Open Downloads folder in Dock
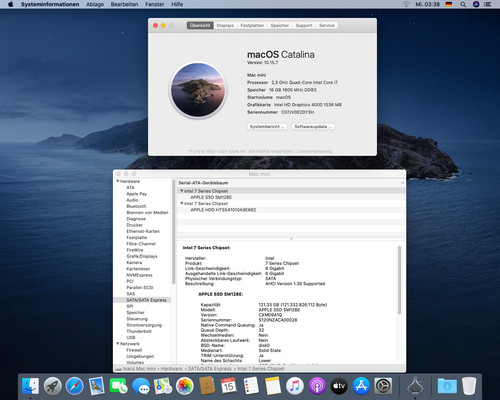This screenshot has height=400, width=500. tap(447, 386)
